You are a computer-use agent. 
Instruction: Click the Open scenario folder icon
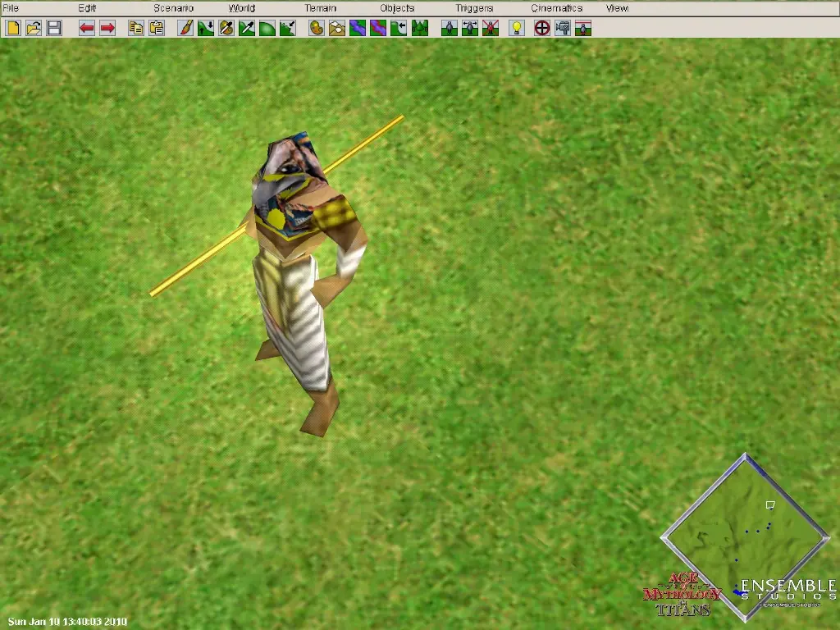pos(34,28)
